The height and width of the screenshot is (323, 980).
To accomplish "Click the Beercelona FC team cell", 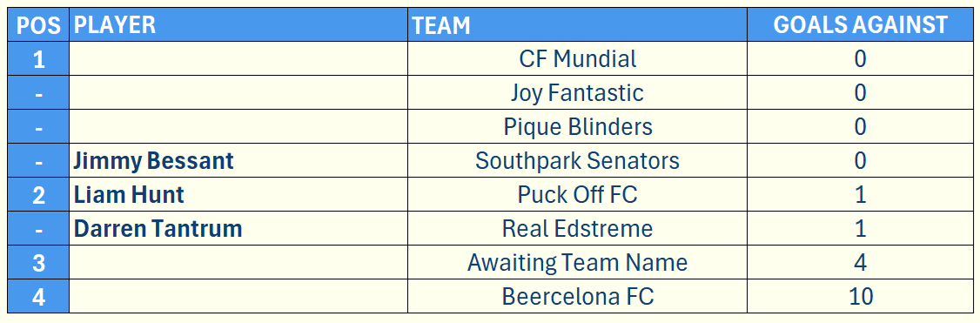I will tap(578, 295).
